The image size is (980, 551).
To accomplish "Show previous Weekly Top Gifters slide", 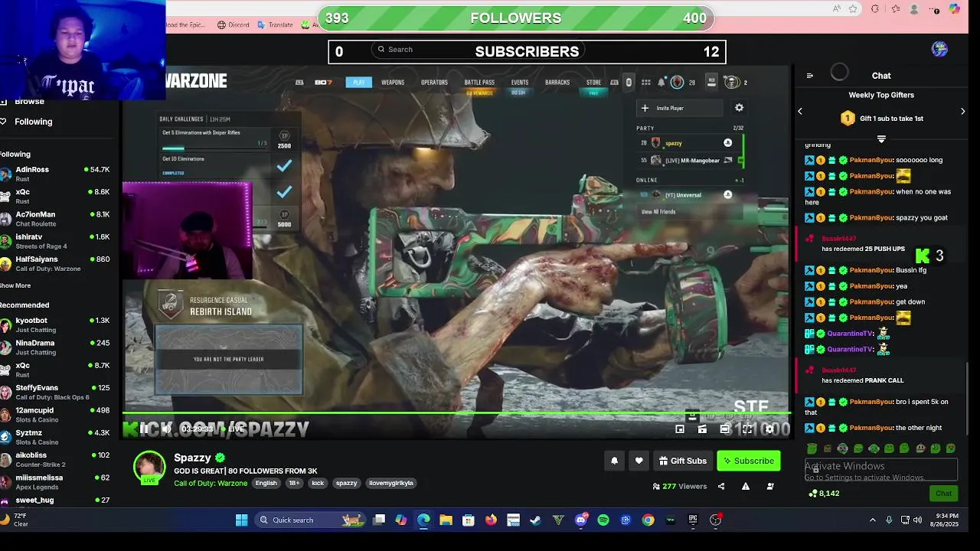I will 800,112.
